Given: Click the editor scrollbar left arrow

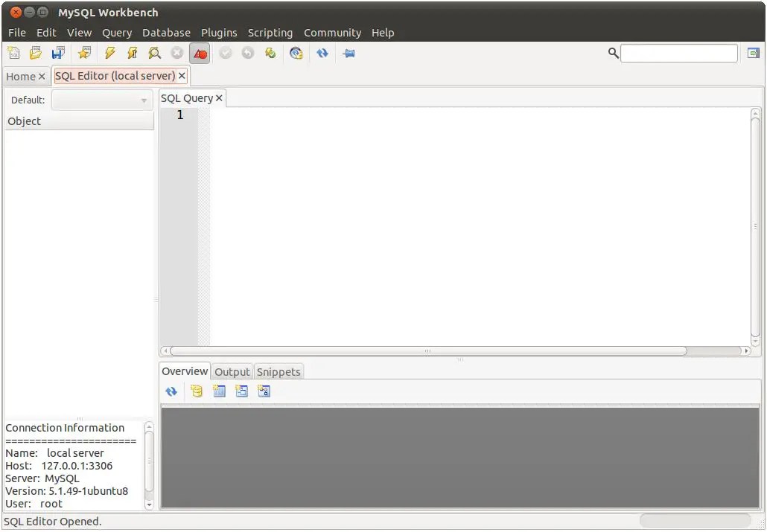Looking at the screenshot, I should click(165, 350).
